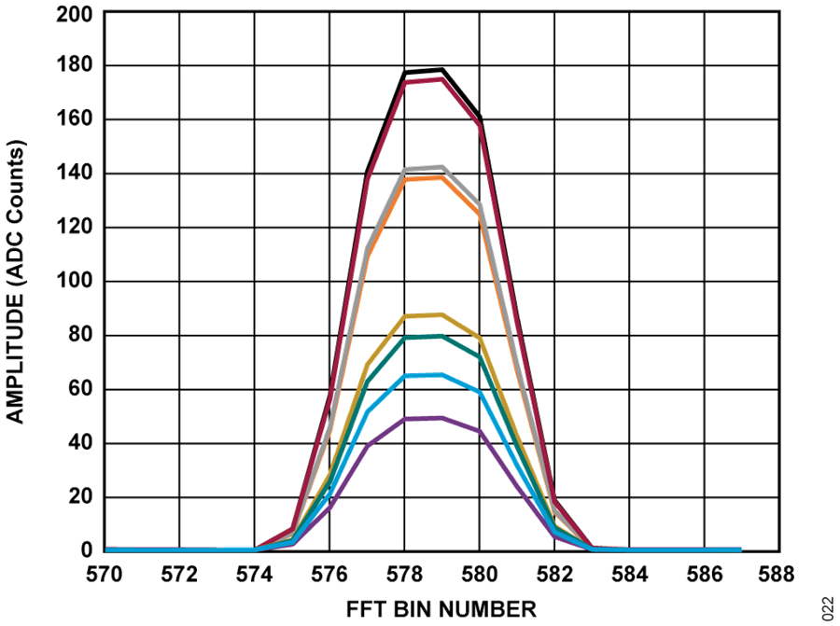Click the x-axis label 584
This screenshot has width=840, height=626.
(x=629, y=575)
